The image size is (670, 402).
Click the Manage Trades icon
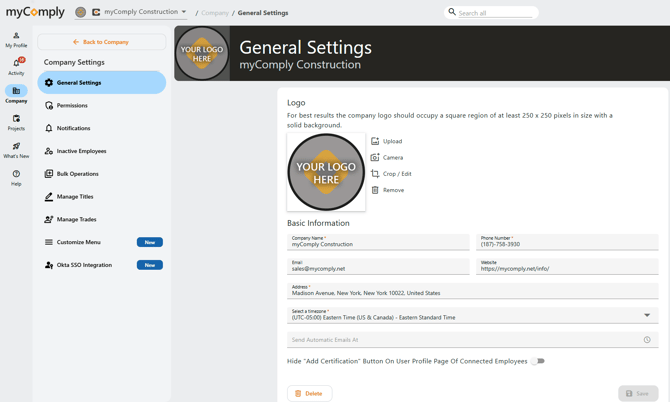pos(49,219)
